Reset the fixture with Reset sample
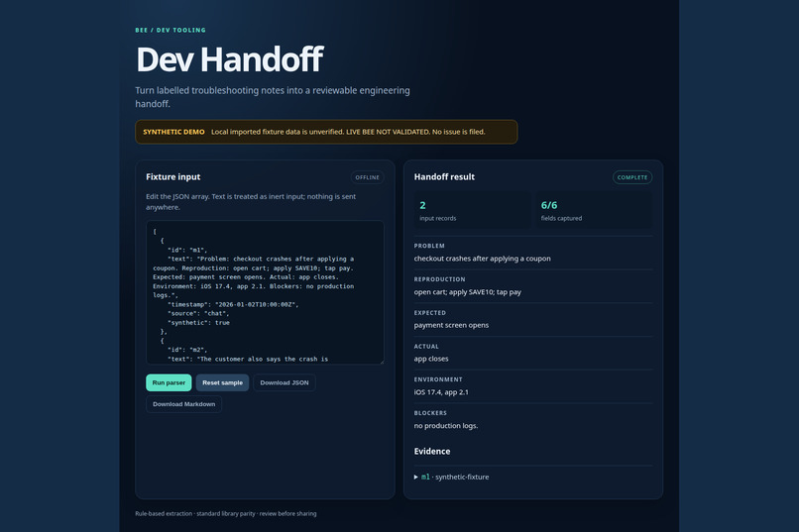Viewport: 799px width, 532px height. [222, 382]
